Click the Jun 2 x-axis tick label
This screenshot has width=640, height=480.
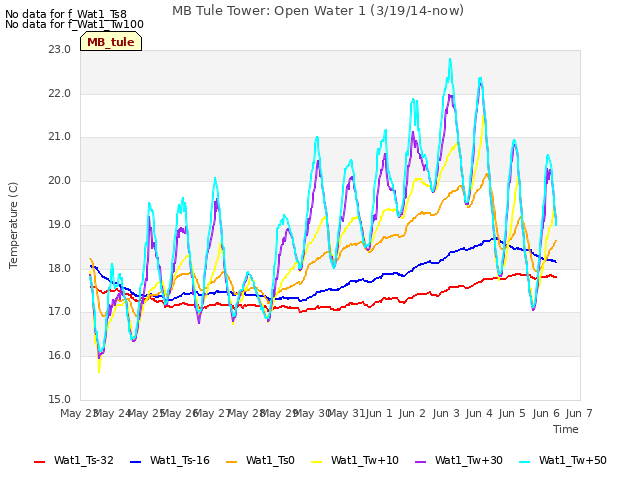pos(412,413)
